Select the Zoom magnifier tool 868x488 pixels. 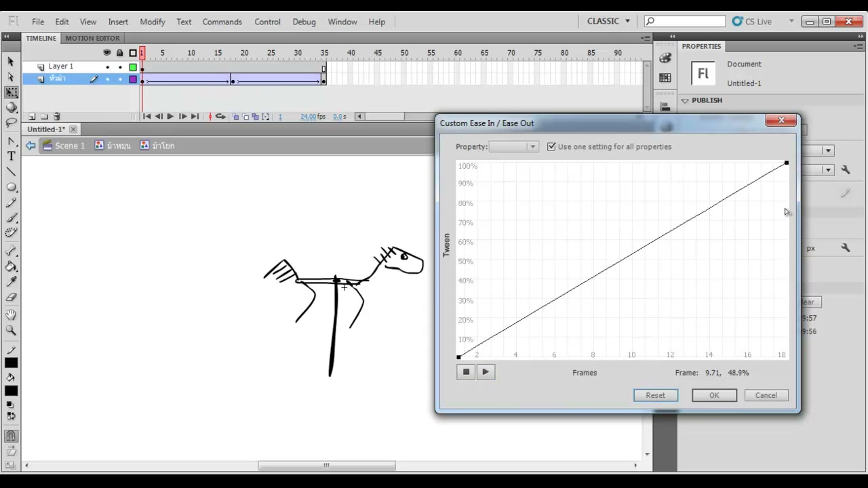[11, 330]
